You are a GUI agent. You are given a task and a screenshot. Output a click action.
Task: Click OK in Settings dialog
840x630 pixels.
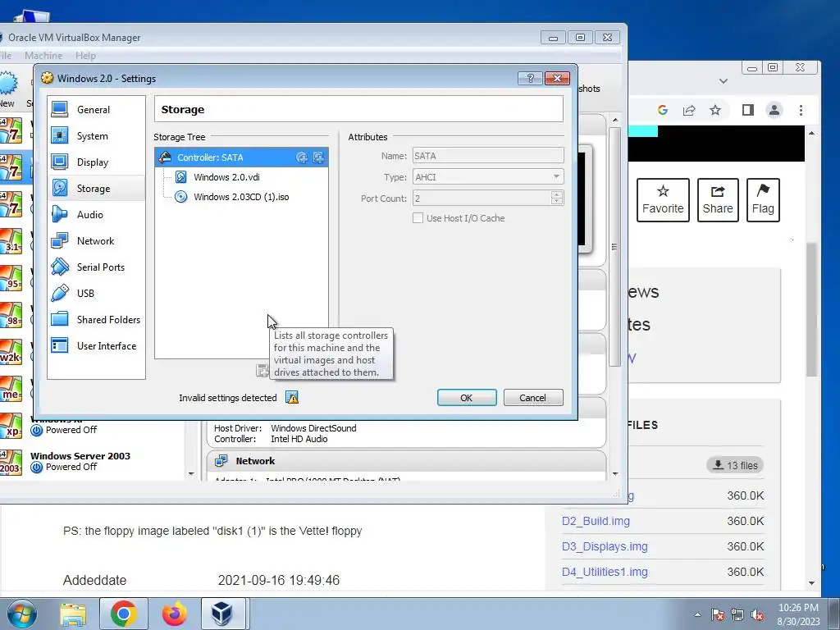[467, 398]
